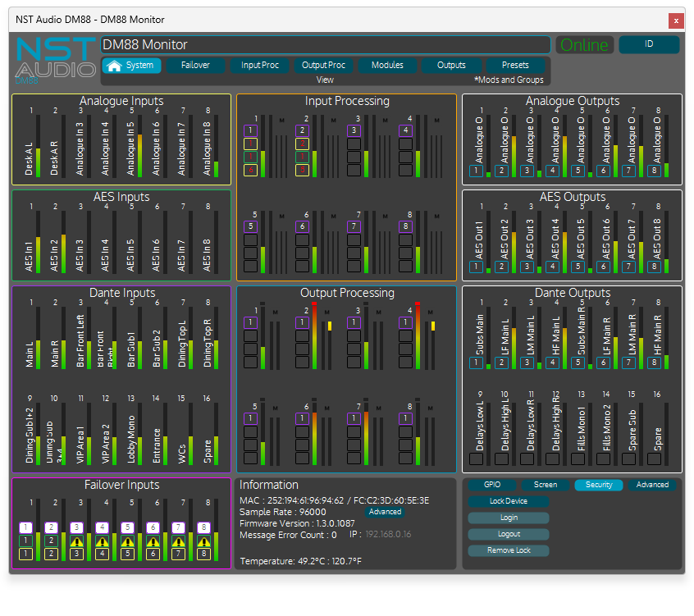694x616 pixels.
Task: Switch to the GPIO settings tab
Action: (492, 485)
